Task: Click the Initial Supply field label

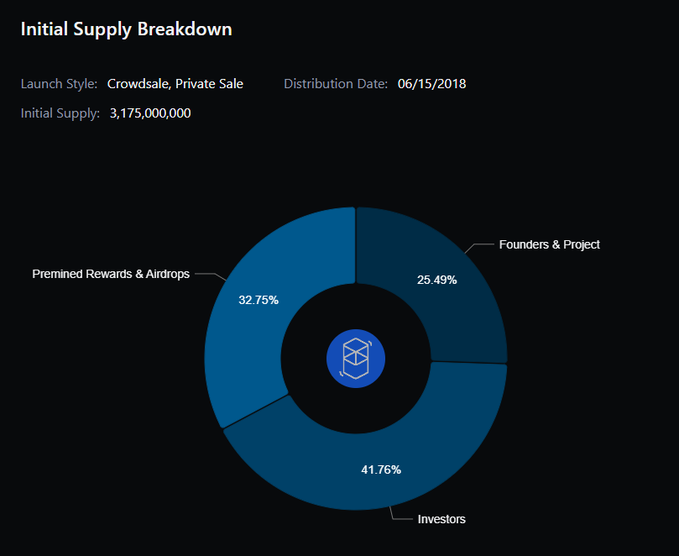Action: [x=60, y=113]
